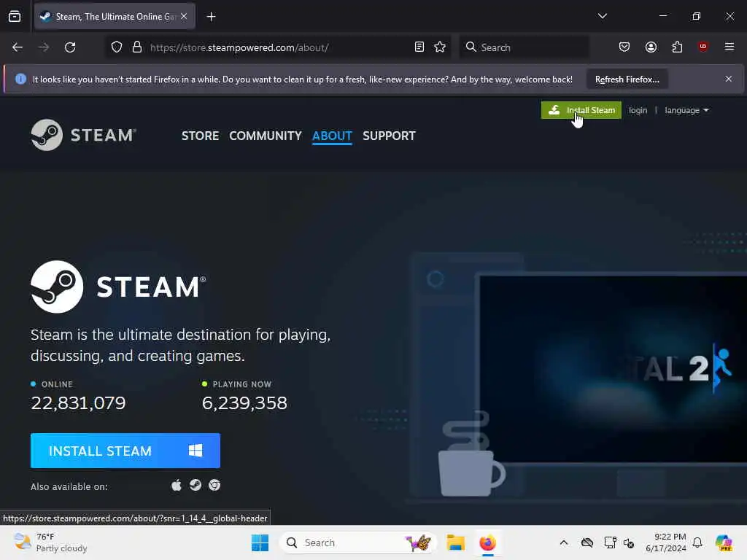Click the blue INSTALL STEAM button
The width and height of the screenshot is (747, 560).
[x=125, y=451]
